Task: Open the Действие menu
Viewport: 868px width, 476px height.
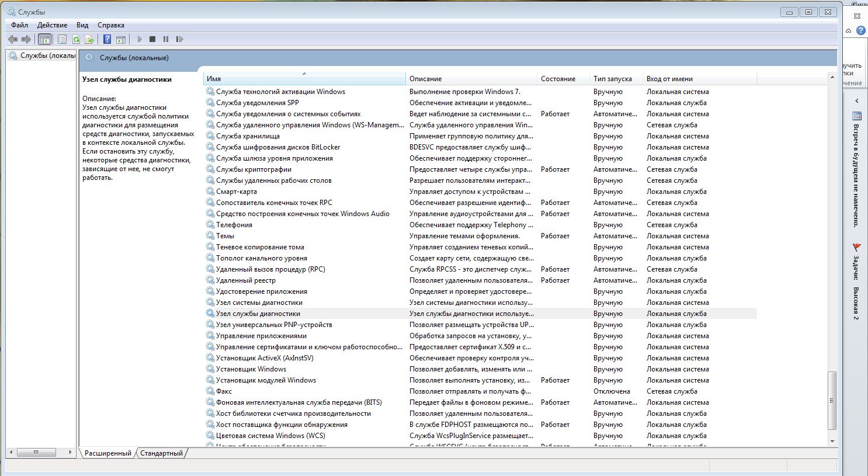Action: pos(52,25)
